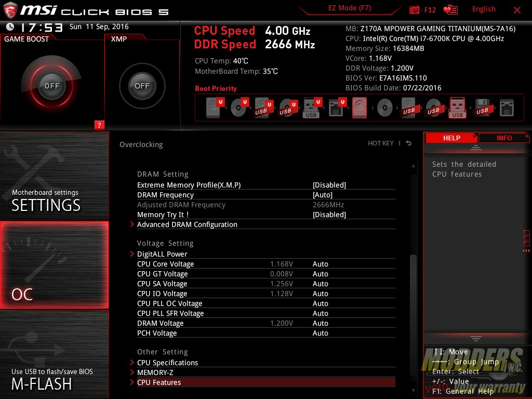
Task: Click the bottom grip handle of the help panel
Action: point(476,339)
